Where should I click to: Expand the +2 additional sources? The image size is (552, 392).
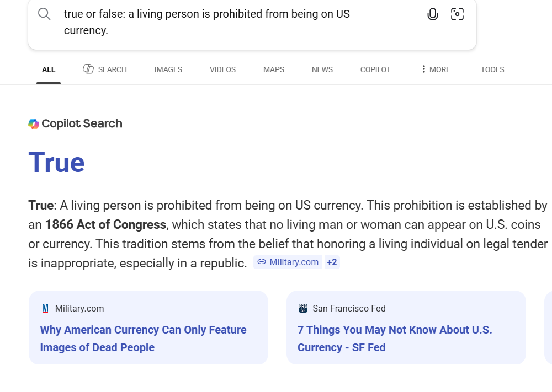[332, 262]
